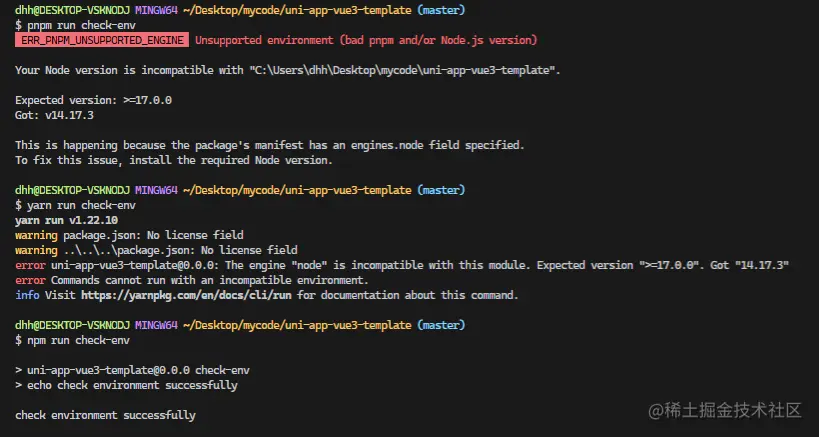Click the line mentioning engines.node field specified
Viewport: 819px width, 437px height.
270,146
